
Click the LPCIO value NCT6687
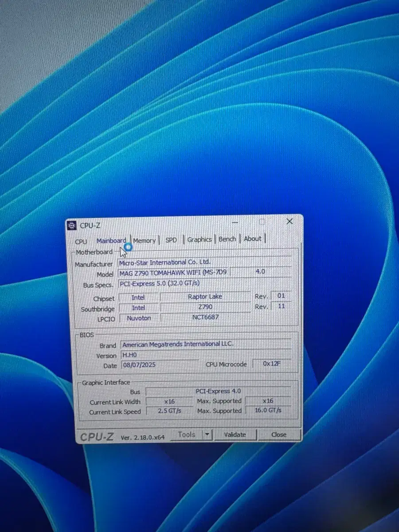[x=205, y=317]
